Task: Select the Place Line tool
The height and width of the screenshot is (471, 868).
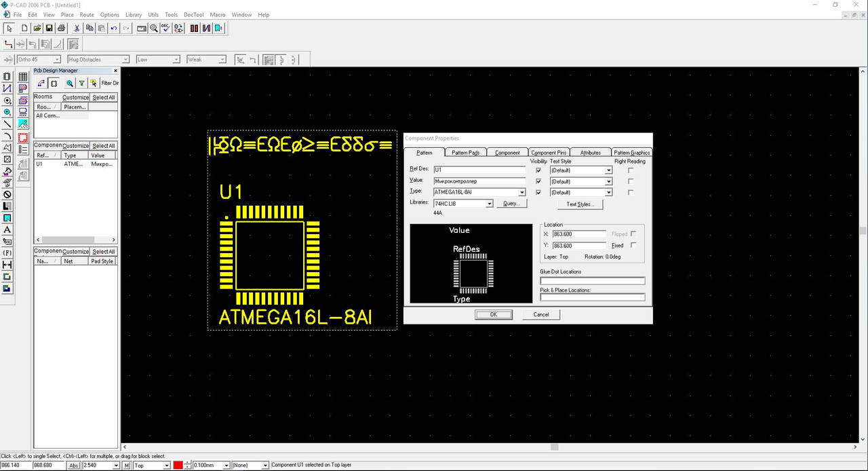Action: pos(7,124)
